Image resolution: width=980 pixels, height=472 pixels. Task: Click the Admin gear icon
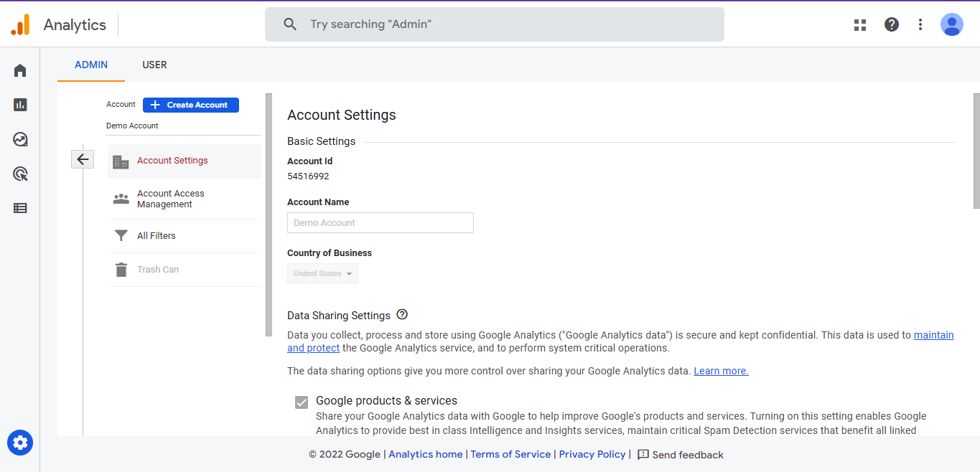click(x=20, y=443)
